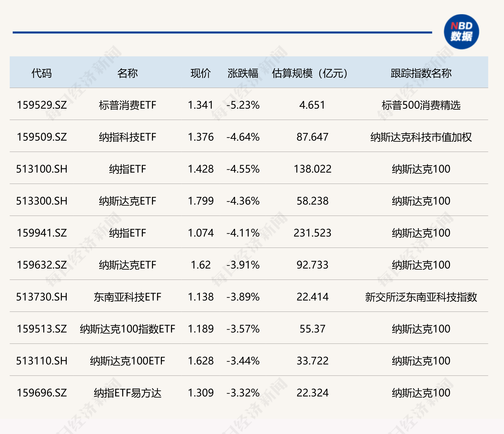Click the NBD数据 logo badge

pyautogui.click(x=461, y=32)
